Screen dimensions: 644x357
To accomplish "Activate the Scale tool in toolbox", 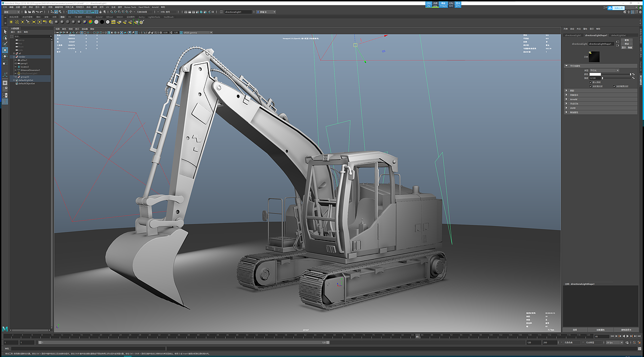I will click(5, 63).
